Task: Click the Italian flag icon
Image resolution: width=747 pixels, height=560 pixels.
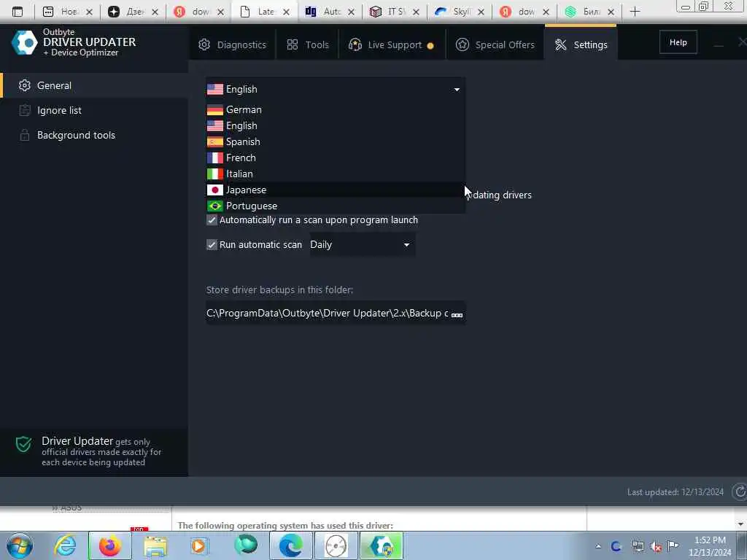Action: tap(215, 174)
